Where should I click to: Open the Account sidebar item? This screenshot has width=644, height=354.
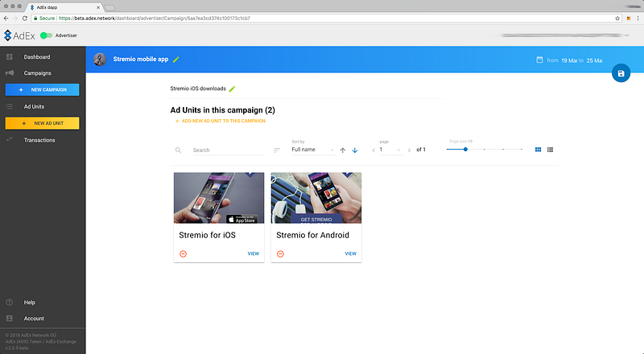(x=34, y=319)
